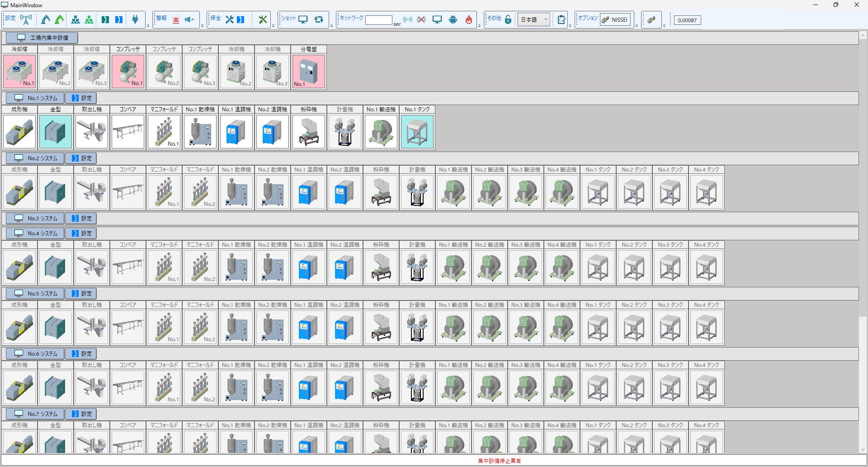
Task: Click the blue robot arm toolbar icon
Action: [45, 19]
